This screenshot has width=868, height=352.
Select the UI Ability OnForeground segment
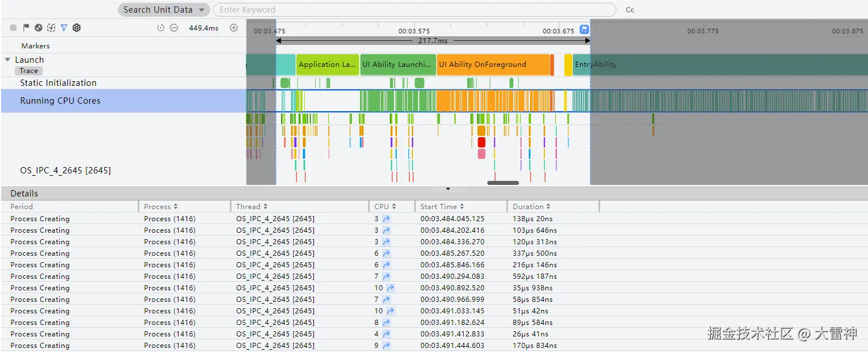(493, 65)
